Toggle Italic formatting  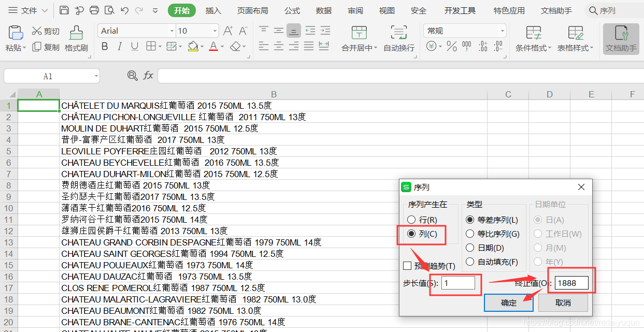120,47
